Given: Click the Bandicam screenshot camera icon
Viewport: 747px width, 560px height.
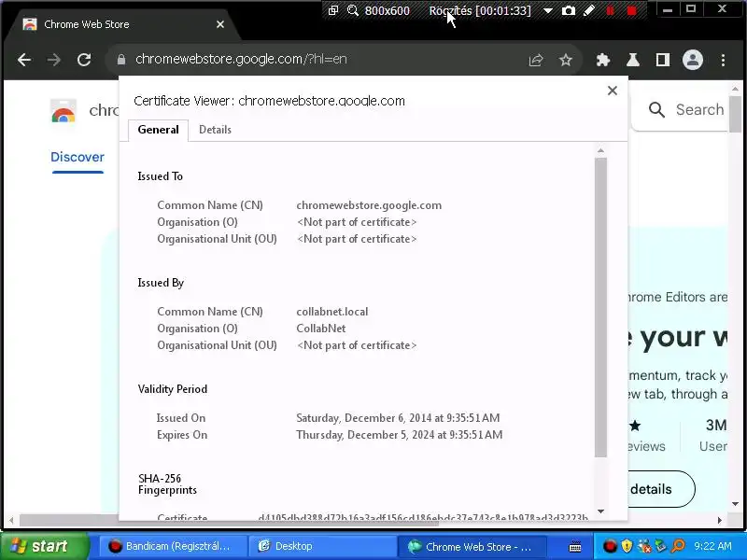Looking at the screenshot, I should [569, 10].
